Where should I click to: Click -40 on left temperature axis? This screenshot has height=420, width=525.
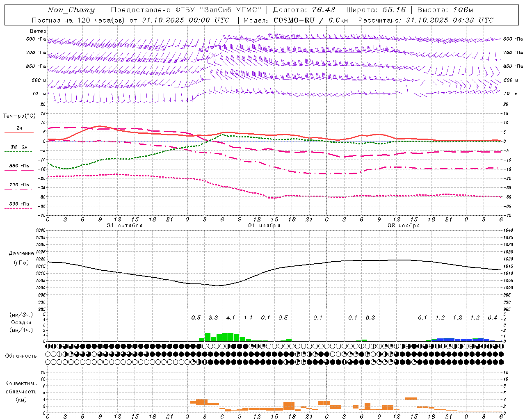tap(41, 215)
